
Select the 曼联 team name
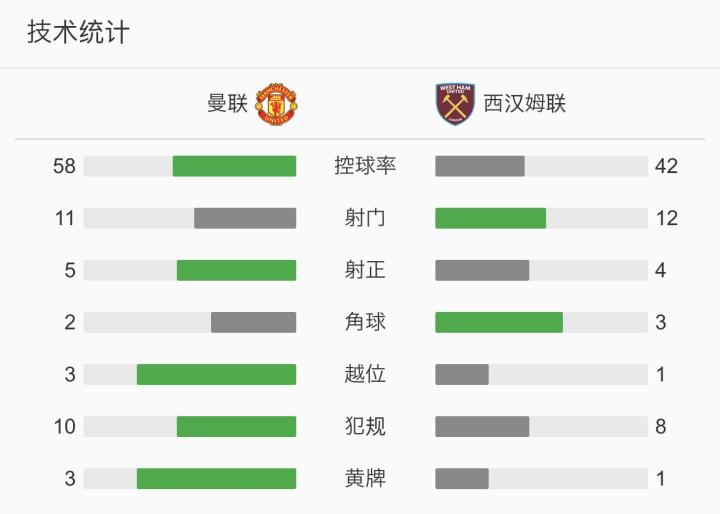coord(227,104)
